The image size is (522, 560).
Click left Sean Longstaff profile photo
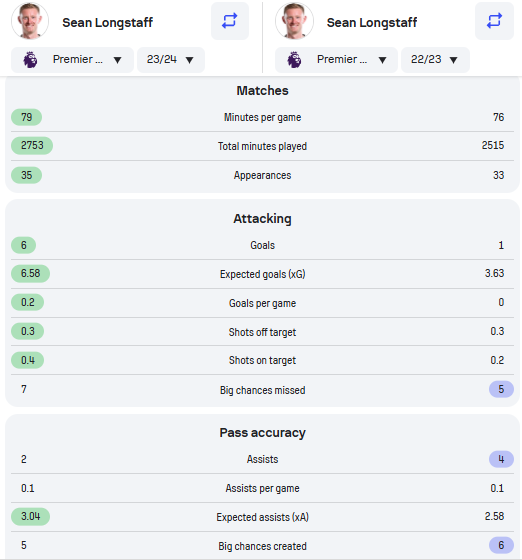30,21
